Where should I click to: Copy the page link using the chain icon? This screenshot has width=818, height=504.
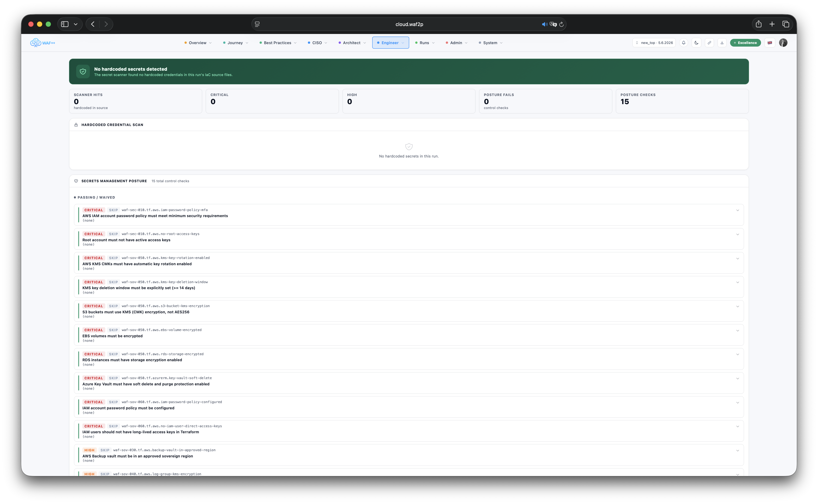coord(709,43)
